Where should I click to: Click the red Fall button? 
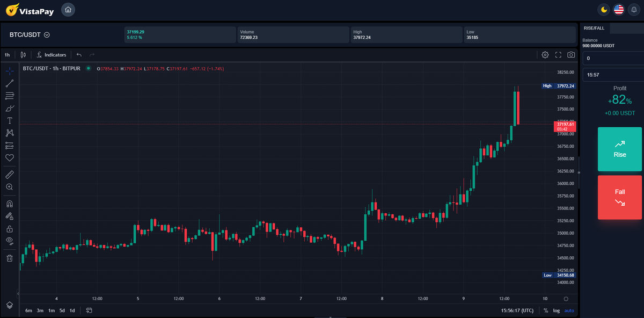tap(620, 197)
